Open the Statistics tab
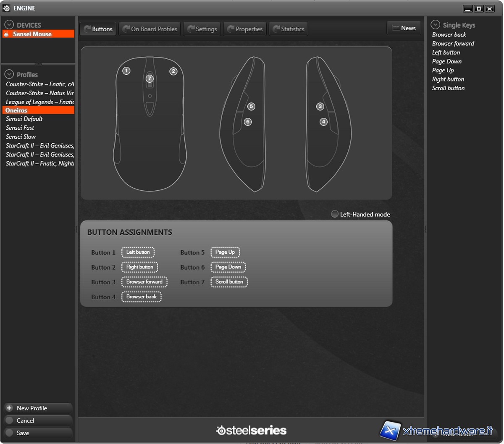This screenshot has height=444, width=504. point(288,29)
